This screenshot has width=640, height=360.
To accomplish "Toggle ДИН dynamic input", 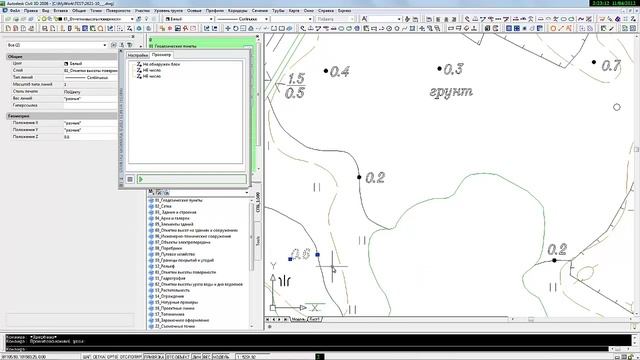I will pyautogui.click(x=196, y=357).
